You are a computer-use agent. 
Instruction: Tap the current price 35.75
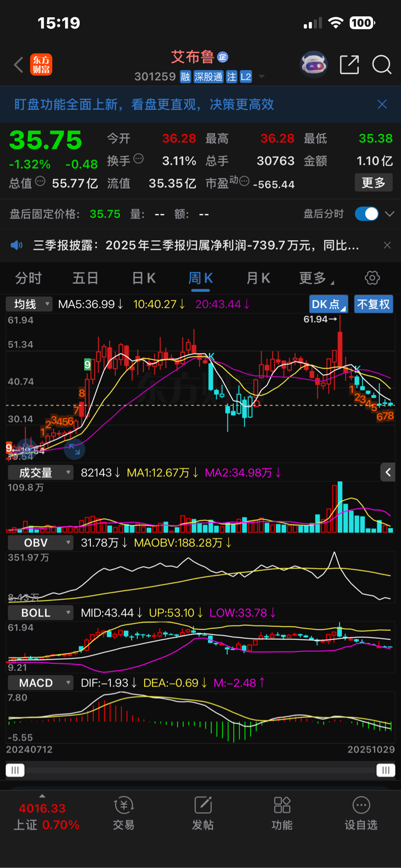[x=45, y=140]
